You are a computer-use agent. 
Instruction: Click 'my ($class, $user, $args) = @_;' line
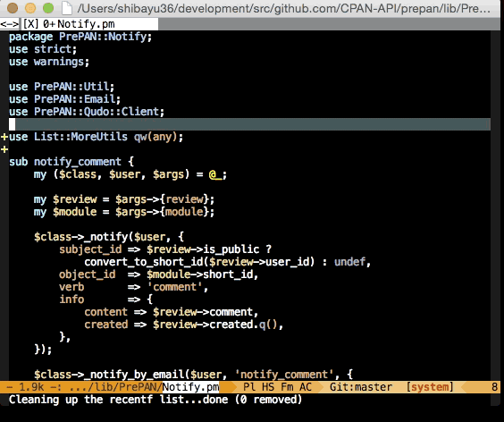(x=130, y=174)
